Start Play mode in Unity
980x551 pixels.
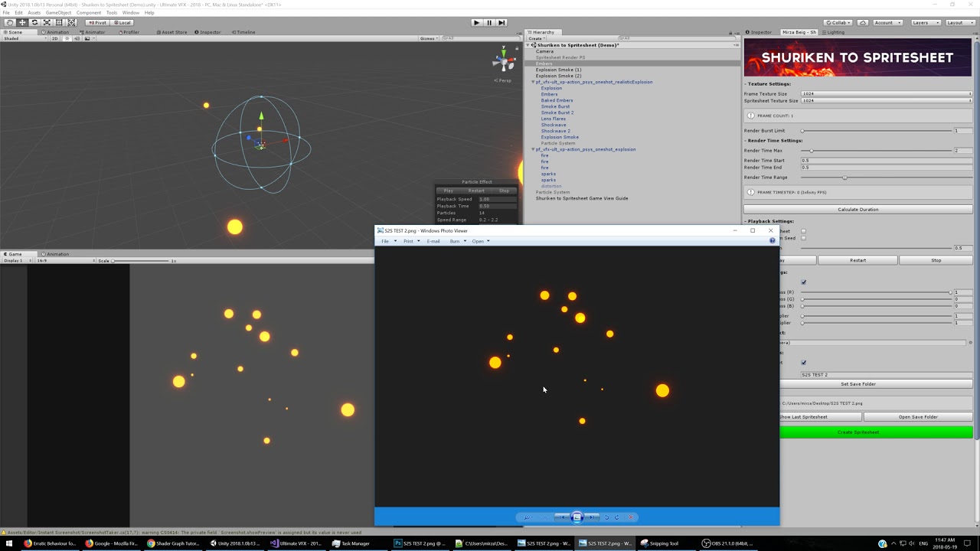click(476, 22)
